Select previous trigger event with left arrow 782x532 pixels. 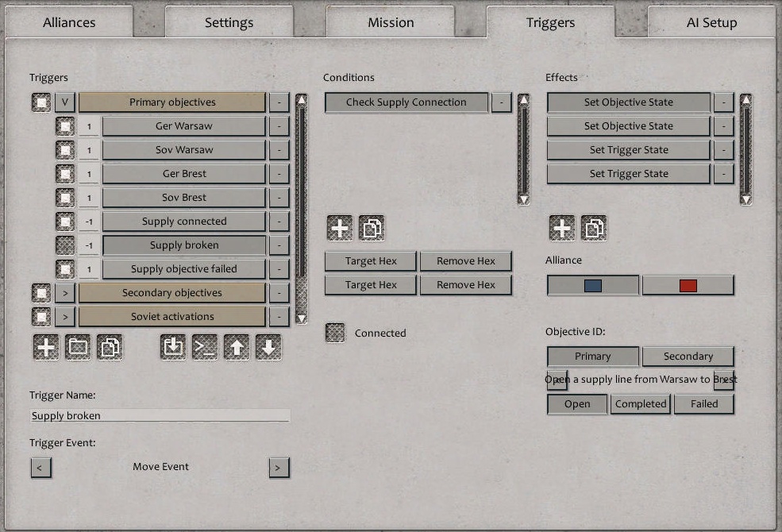41,468
